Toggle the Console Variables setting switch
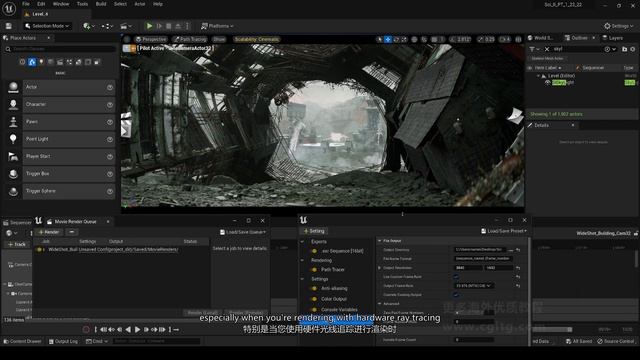The height and width of the screenshot is (360, 640). point(314,309)
